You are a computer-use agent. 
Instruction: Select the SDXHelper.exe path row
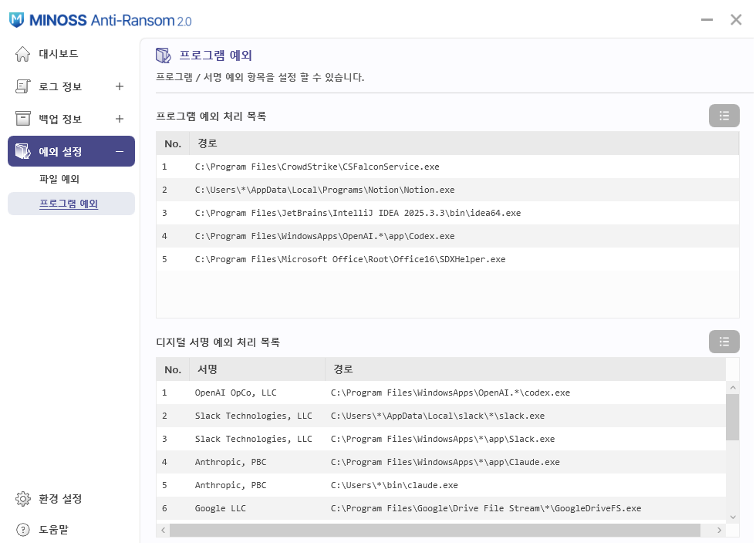[x=448, y=260]
